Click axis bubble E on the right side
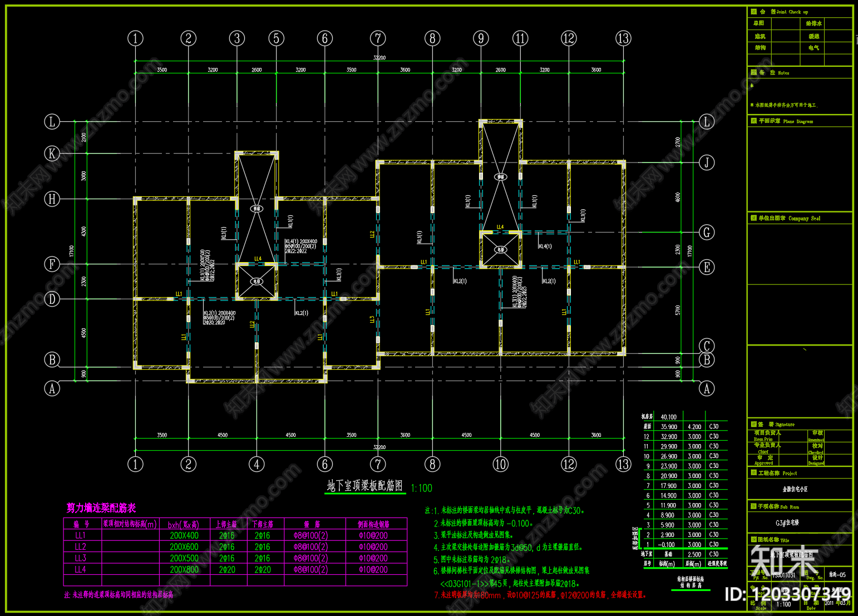This screenshot has width=858, height=616. click(707, 267)
